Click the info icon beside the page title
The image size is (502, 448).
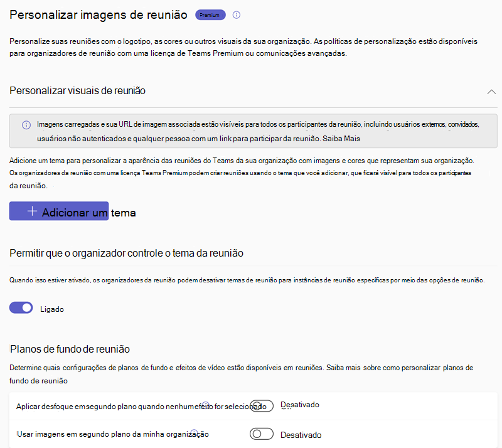click(x=236, y=16)
